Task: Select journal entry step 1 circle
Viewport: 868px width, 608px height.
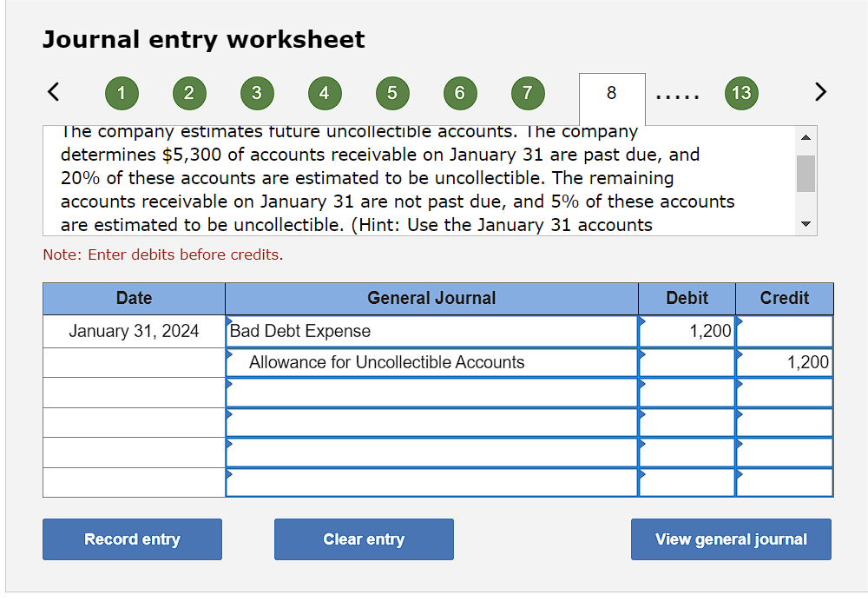Action: (122, 93)
